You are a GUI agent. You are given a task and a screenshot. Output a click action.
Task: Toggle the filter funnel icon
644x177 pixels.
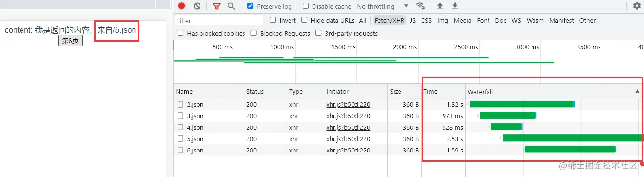[217, 6]
